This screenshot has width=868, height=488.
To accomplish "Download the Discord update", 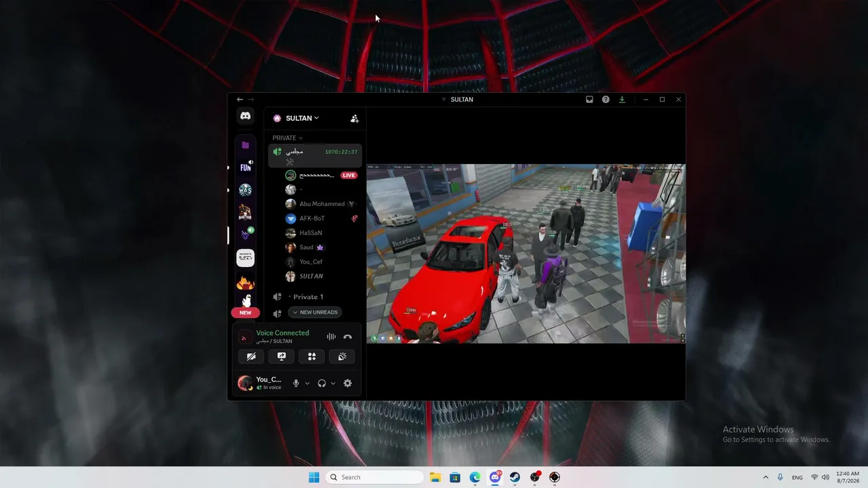I will (622, 100).
